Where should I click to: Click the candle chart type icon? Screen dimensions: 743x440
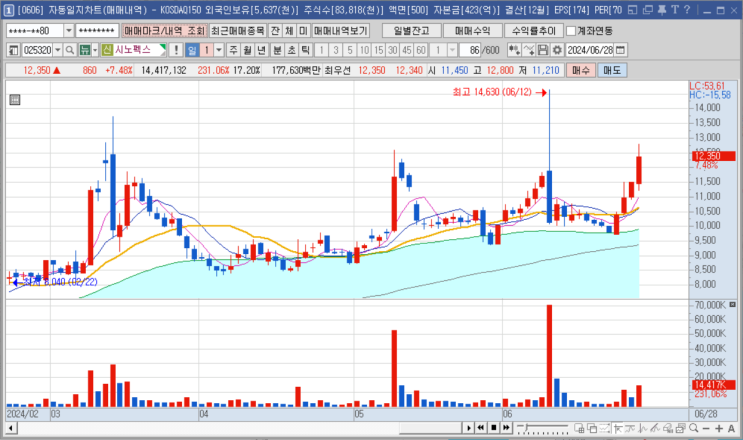click(514, 50)
